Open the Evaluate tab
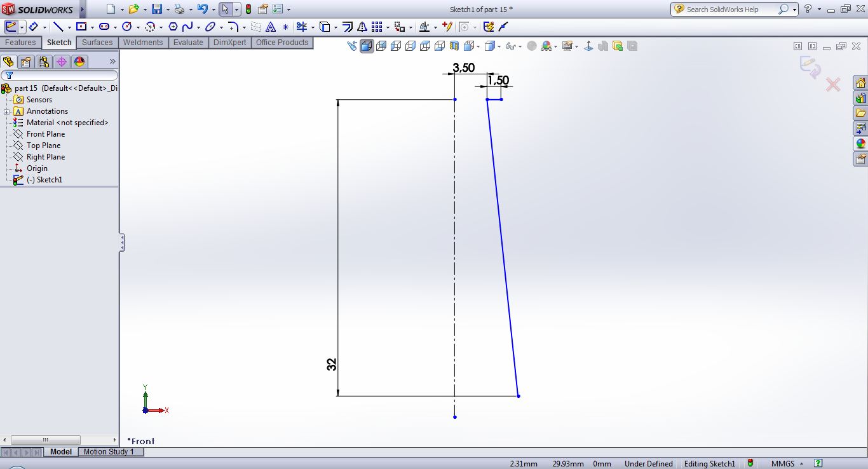Image resolution: width=868 pixels, height=469 pixels. (188, 43)
